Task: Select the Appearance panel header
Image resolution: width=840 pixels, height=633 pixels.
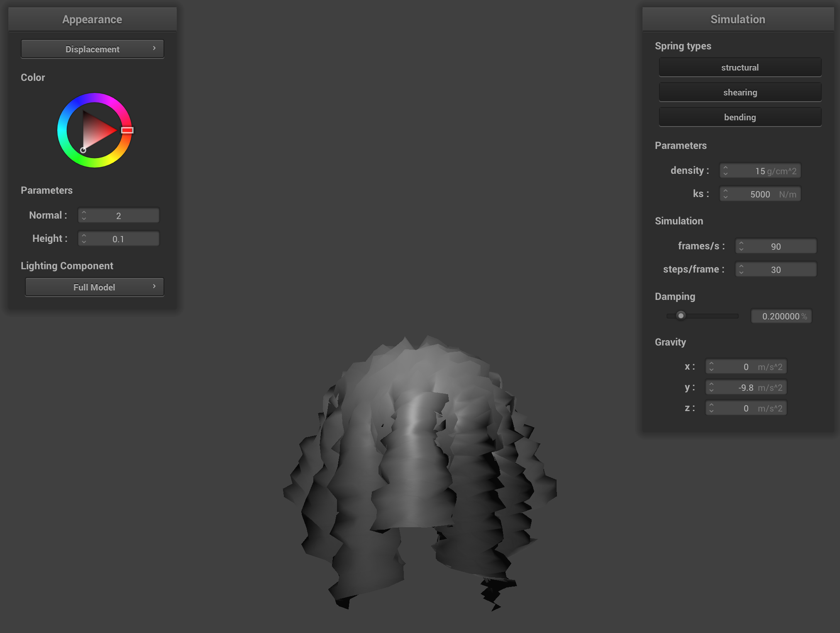Action: (x=92, y=19)
